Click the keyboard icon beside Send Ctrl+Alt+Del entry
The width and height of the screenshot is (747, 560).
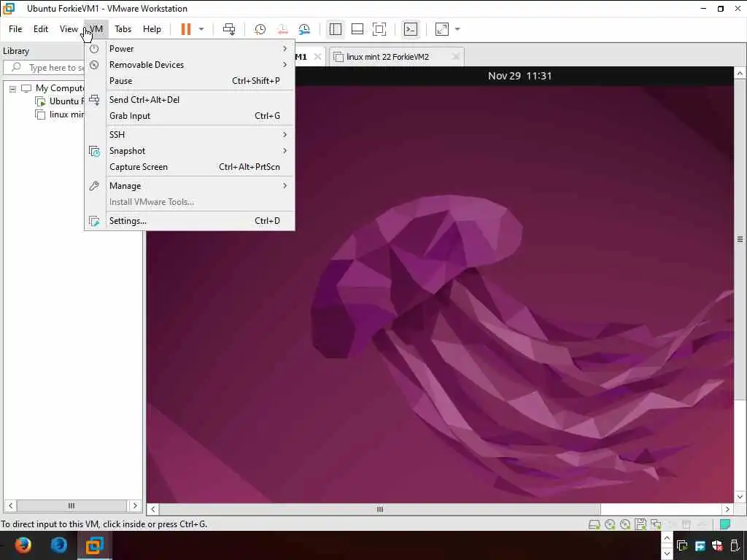94,99
